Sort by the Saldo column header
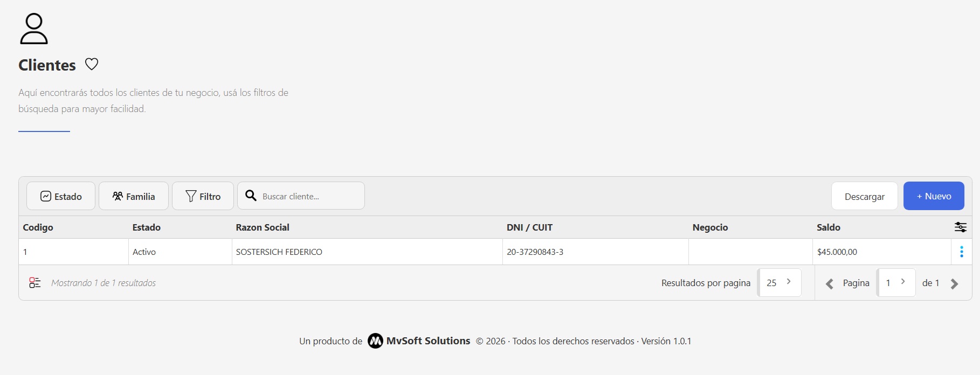980x375 pixels. (828, 227)
